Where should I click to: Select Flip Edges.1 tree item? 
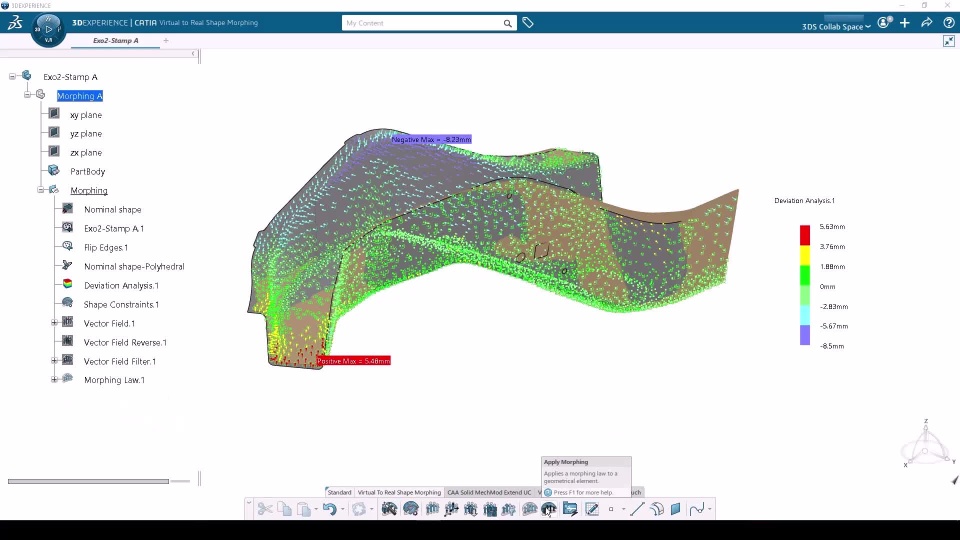(106, 247)
